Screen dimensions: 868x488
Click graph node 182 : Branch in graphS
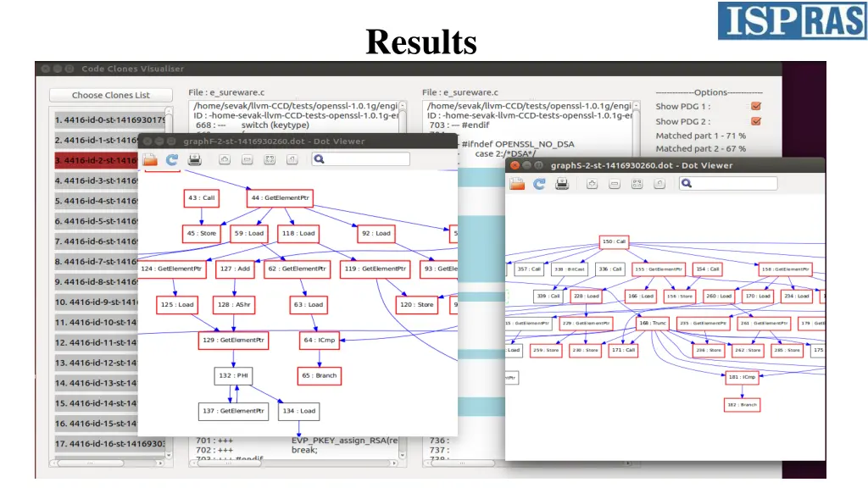click(742, 405)
